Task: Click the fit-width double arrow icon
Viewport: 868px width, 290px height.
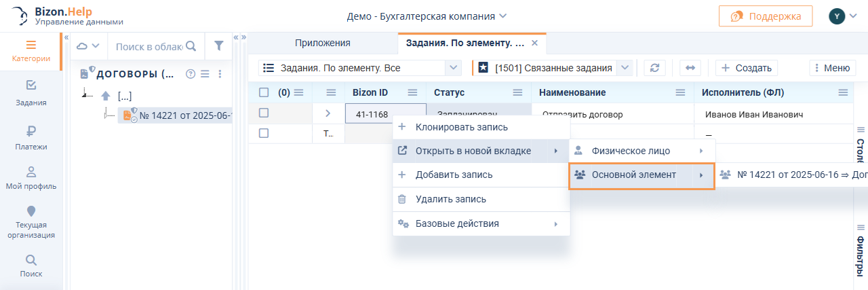Action: [690, 68]
